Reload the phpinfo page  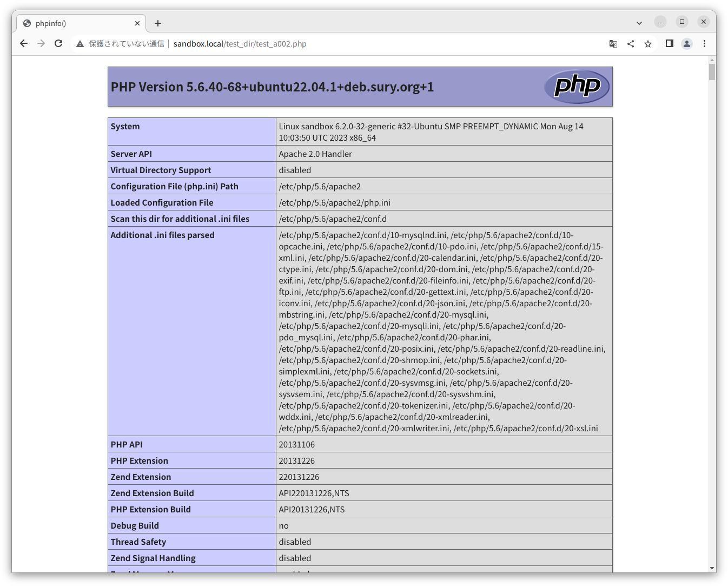(58, 44)
